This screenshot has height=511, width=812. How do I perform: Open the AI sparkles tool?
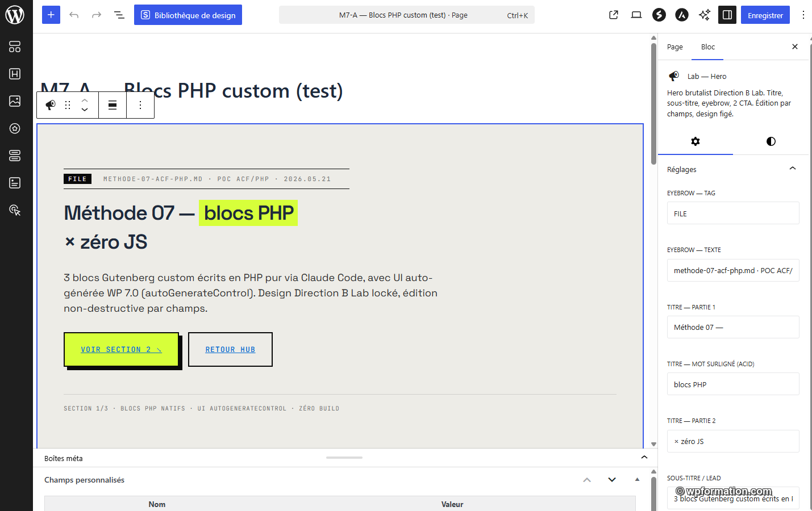[705, 15]
